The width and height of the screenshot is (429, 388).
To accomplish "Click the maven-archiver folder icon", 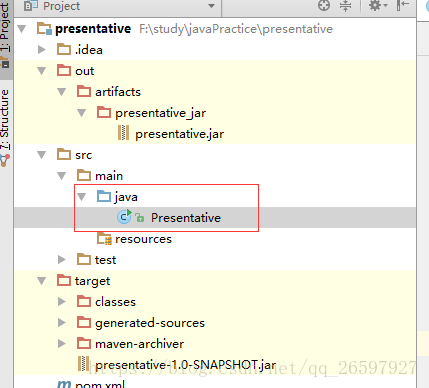I will 84,343.
